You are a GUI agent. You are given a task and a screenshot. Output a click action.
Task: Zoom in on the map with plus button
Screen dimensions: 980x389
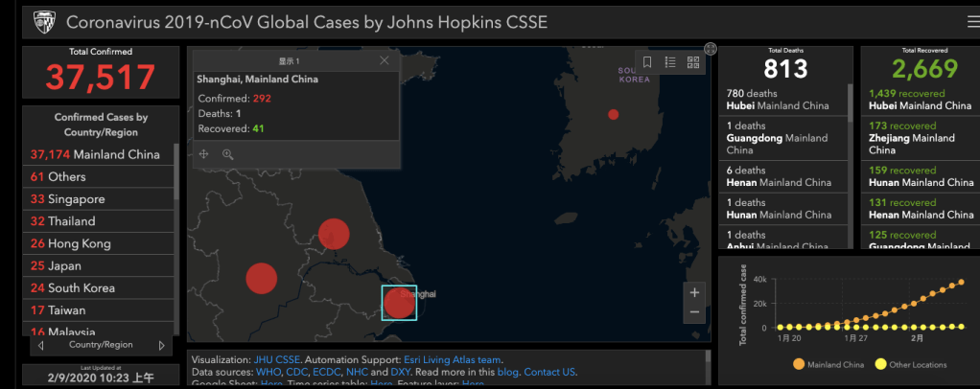tap(694, 292)
